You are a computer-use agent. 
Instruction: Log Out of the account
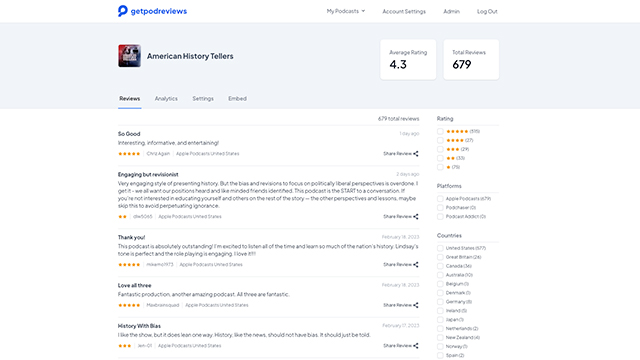click(x=487, y=11)
